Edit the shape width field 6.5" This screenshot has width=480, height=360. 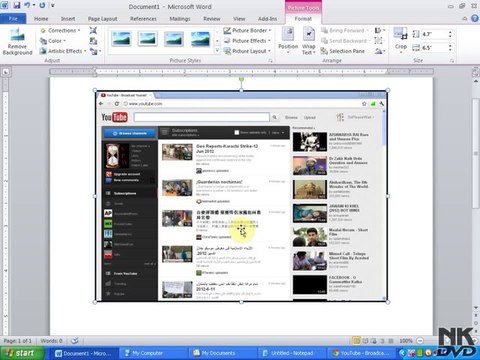pos(433,48)
